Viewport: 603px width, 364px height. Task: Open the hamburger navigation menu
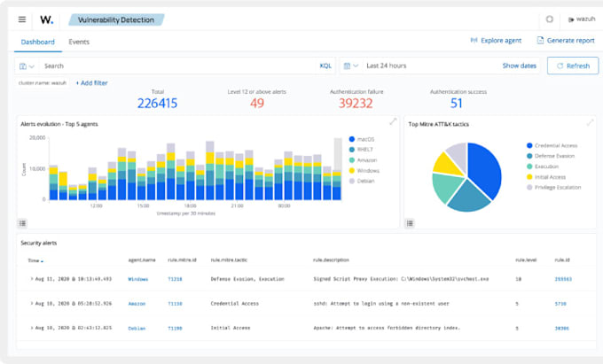[x=22, y=19]
